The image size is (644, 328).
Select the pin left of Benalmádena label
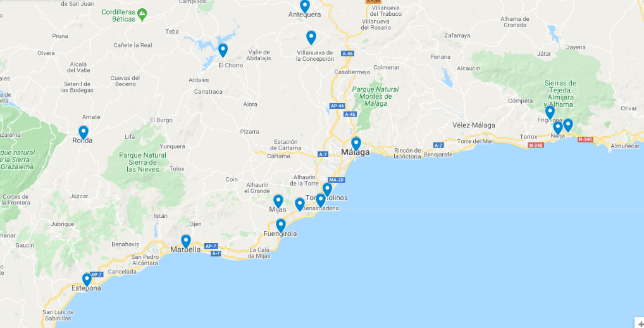[300, 205]
